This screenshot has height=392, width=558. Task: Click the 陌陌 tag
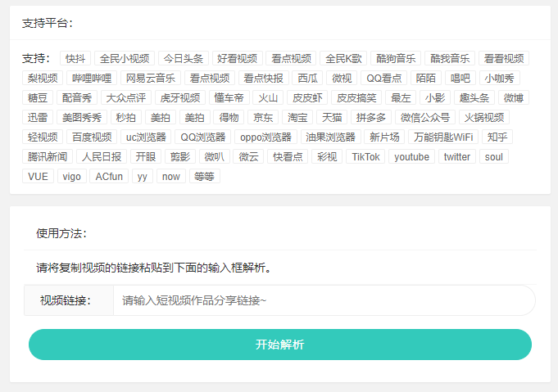(425, 79)
